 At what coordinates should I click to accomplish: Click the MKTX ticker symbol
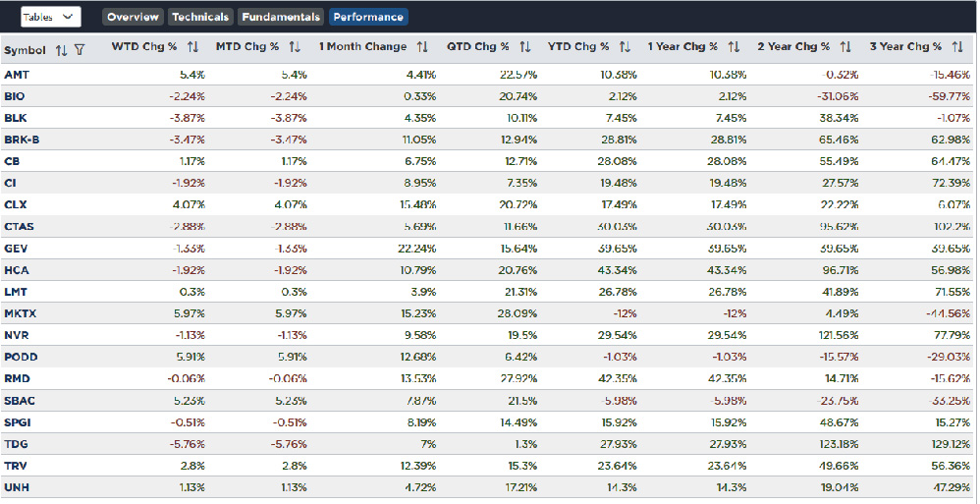pos(20,314)
